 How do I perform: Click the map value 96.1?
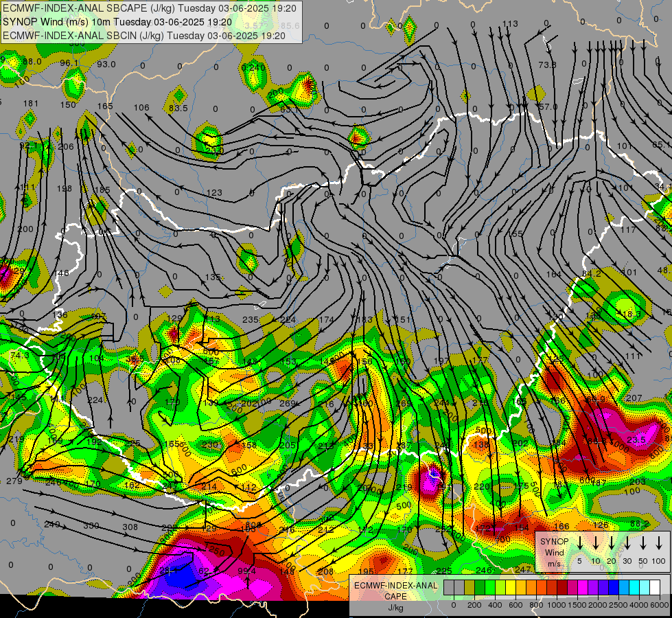tap(69, 63)
